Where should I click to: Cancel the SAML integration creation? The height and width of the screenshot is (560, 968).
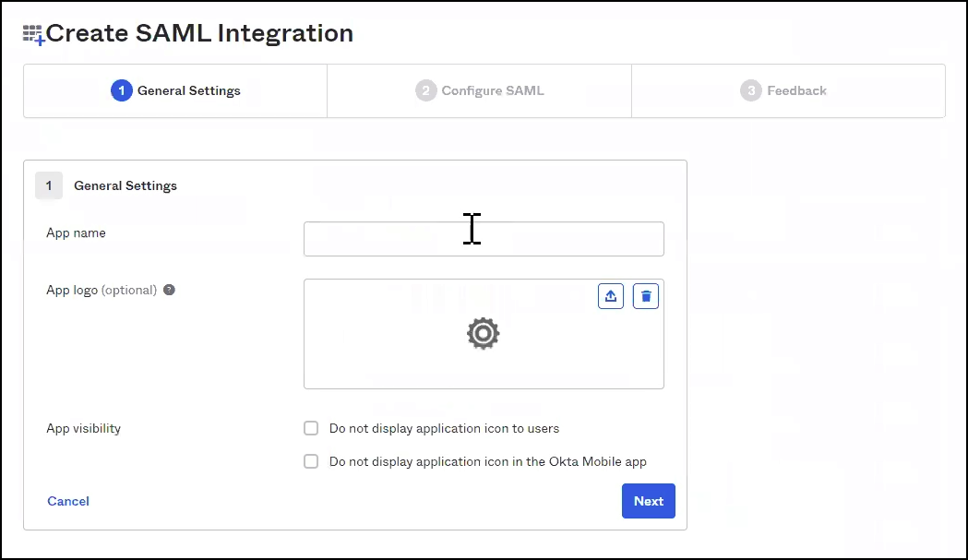click(67, 501)
